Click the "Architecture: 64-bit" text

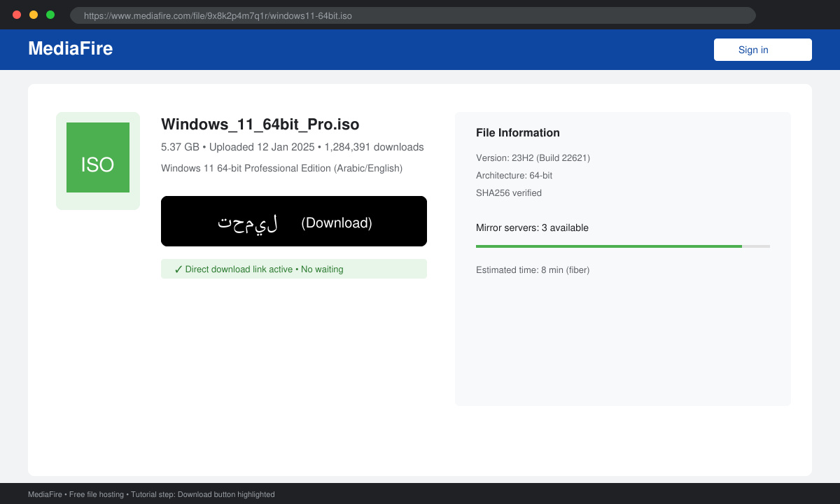pos(514,175)
